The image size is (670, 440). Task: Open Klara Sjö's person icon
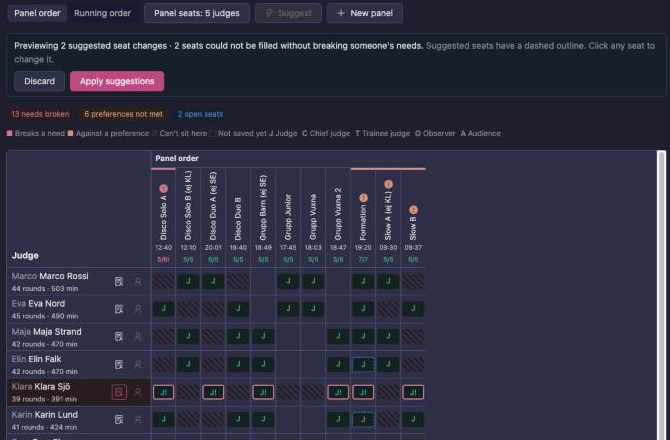138,392
